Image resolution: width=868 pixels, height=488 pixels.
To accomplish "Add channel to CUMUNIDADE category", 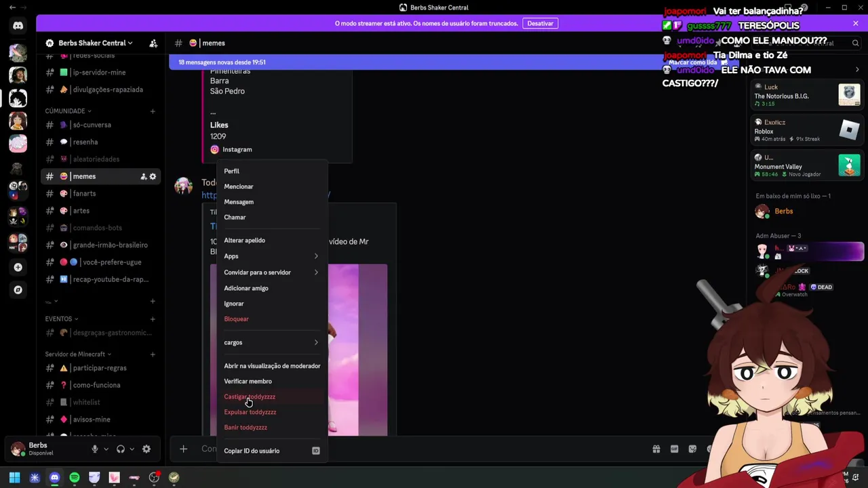I will pos(153,111).
